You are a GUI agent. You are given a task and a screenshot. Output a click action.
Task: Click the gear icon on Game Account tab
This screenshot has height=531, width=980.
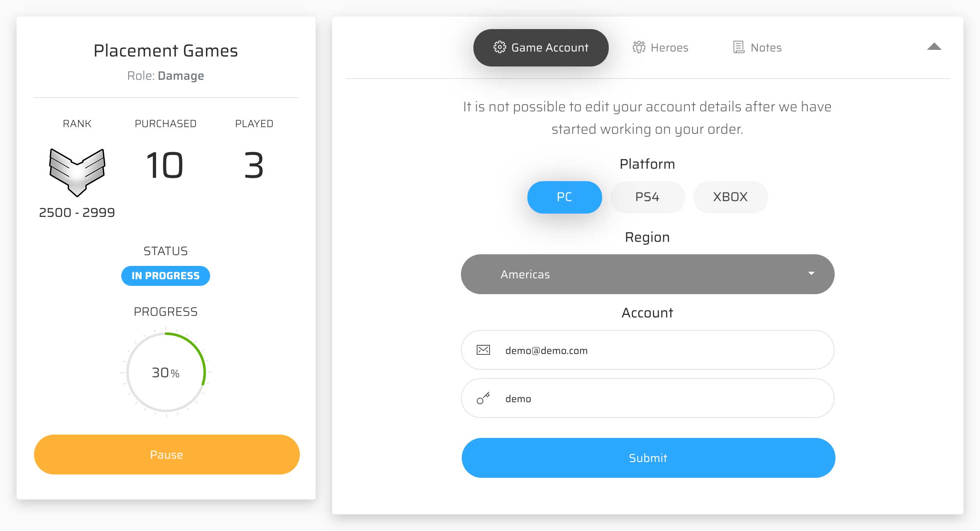coord(500,47)
